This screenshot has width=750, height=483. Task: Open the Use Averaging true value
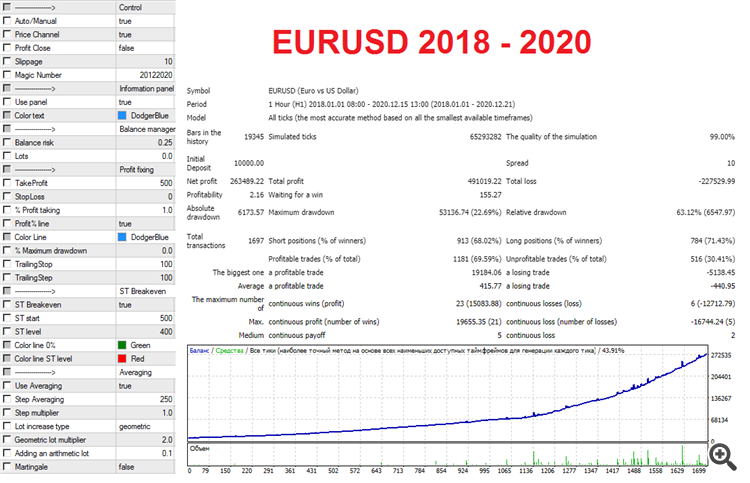point(125,385)
